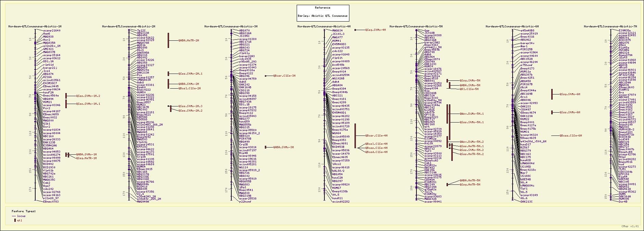The image size is (644, 231).
Task: Select the Hordeum-QTLConsensus-Abiotic-7H map title
Action: 610,26
